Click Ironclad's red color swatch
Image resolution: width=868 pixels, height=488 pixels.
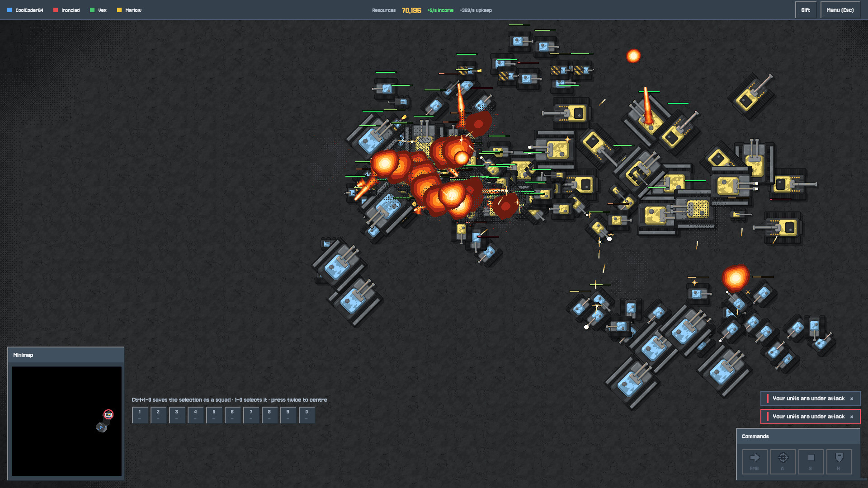56,10
